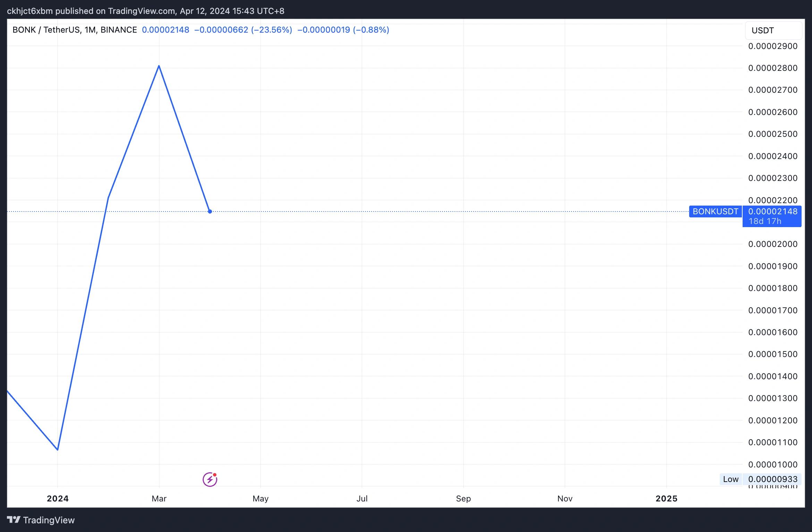
Task: Click the 2024 label on time axis
Action: point(58,499)
